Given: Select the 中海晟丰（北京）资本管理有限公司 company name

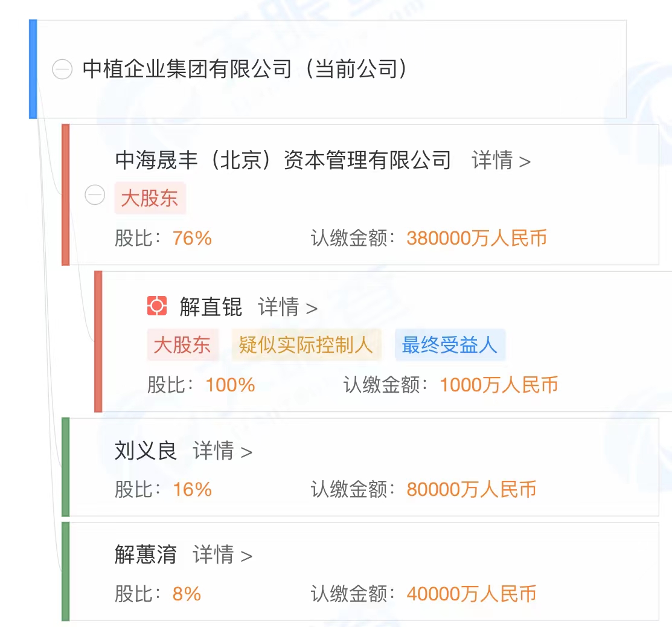Looking at the screenshot, I should tap(283, 160).
